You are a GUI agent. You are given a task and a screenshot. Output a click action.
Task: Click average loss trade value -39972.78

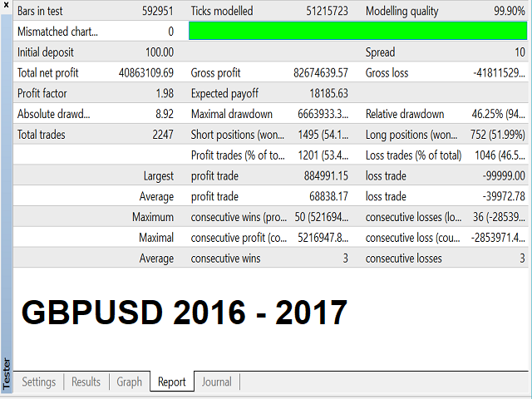click(x=504, y=196)
